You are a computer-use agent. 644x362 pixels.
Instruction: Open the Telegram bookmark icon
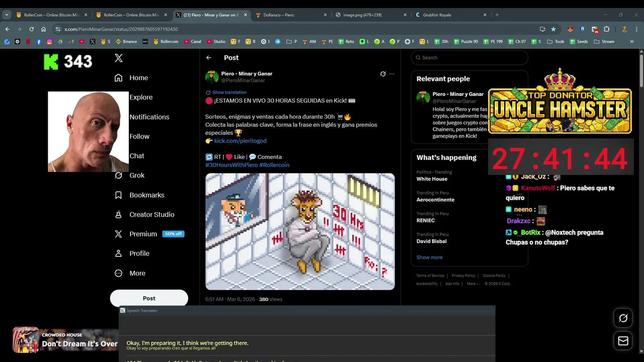click(277, 42)
